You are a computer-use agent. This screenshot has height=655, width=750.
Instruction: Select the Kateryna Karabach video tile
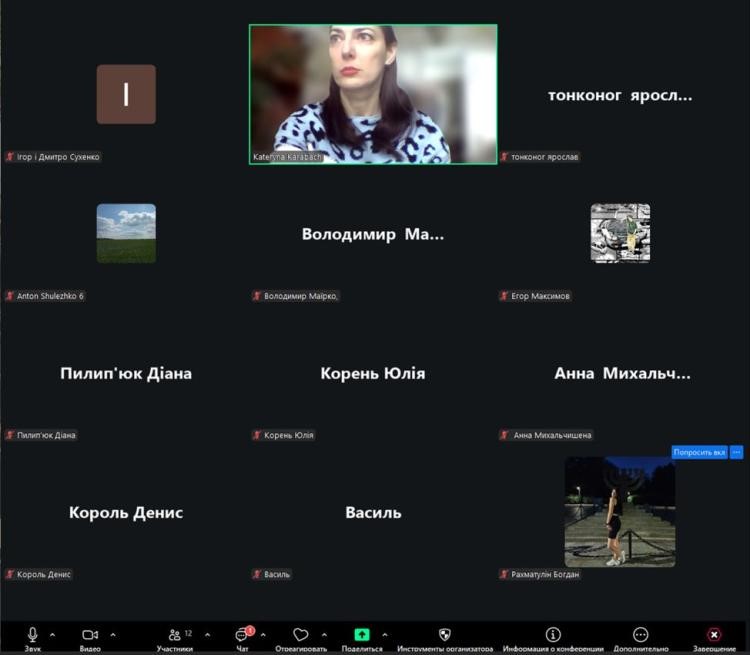373,94
